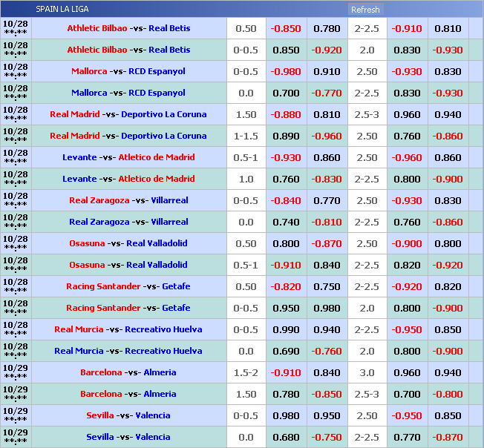Screen dimensions: 484x448
Task: Select the -0.820 odds for Racing Santander
Action: (286, 287)
